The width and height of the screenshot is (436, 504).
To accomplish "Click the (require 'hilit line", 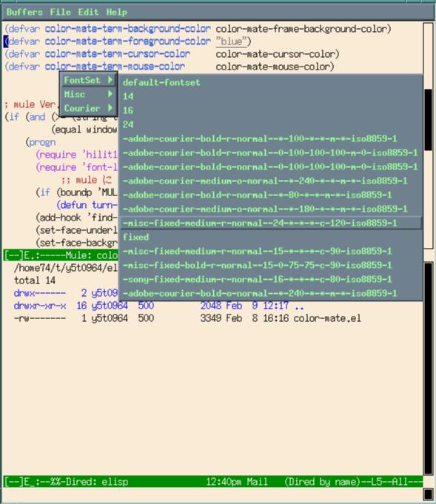I will point(76,155).
